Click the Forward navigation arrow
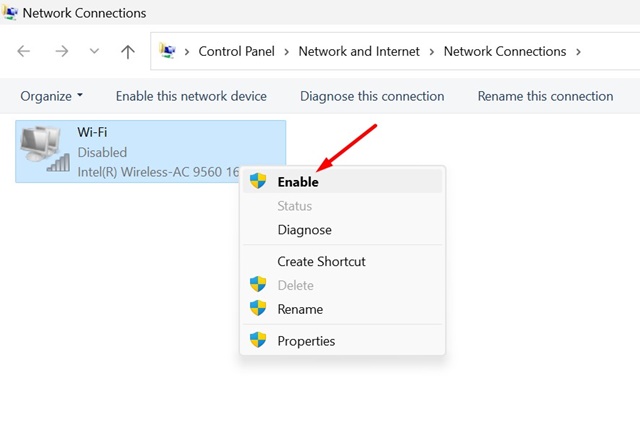This screenshot has height=448, width=640. coord(62,51)
